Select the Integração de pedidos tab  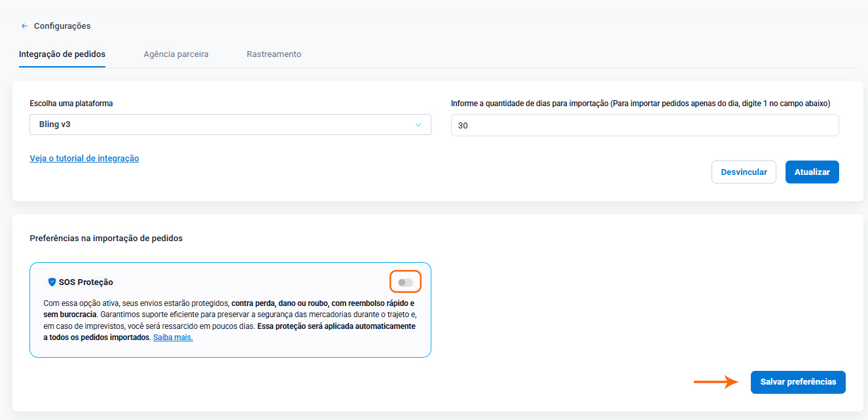[62, 54]
